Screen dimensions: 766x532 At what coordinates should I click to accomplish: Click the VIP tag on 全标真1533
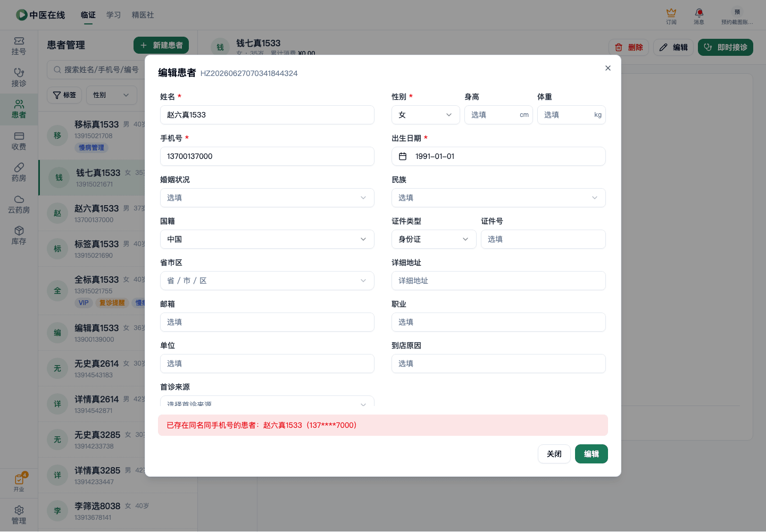[84, 303]
